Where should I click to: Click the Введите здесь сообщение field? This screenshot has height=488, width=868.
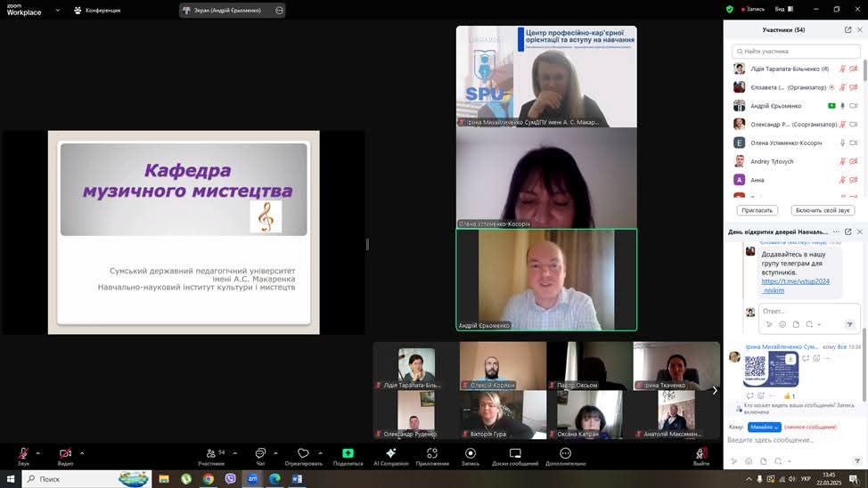click(x=794, y=441)
